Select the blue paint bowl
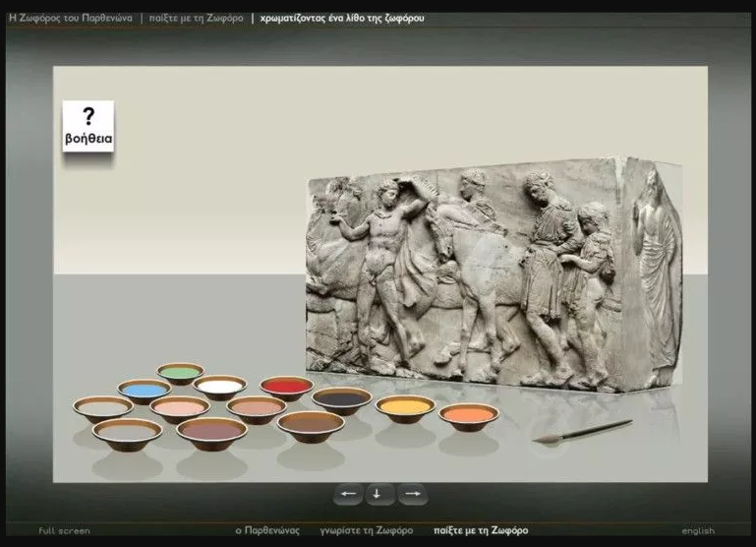 click(x=145, y=392)
